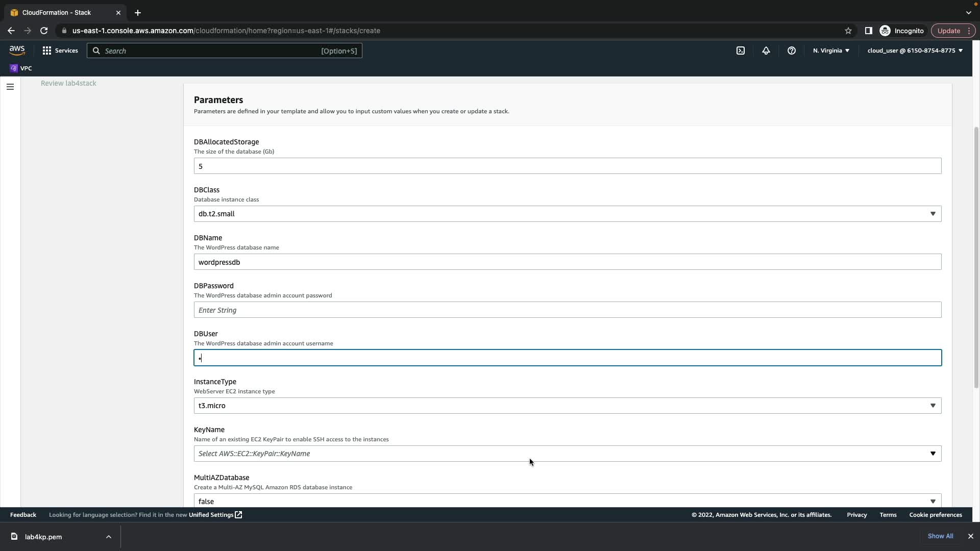Open the MultiAZDatabase dropdown
Screen dimensions: 980x551
coord(567,501)
